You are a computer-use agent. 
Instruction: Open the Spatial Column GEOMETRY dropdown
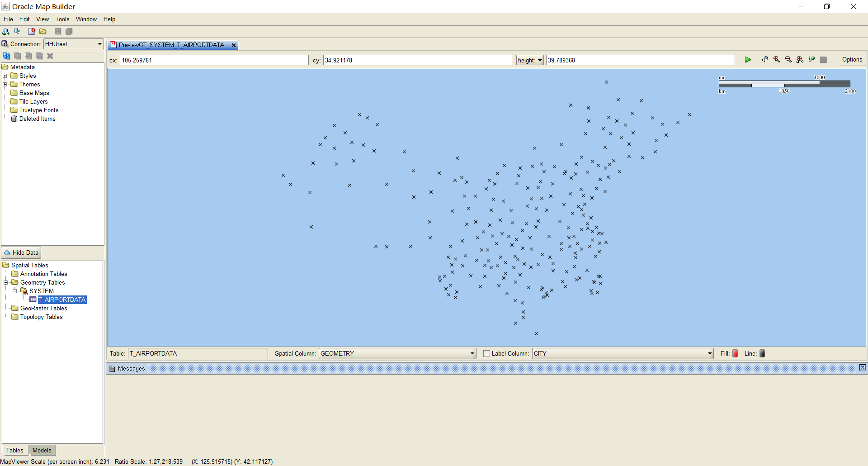[472, 353]
